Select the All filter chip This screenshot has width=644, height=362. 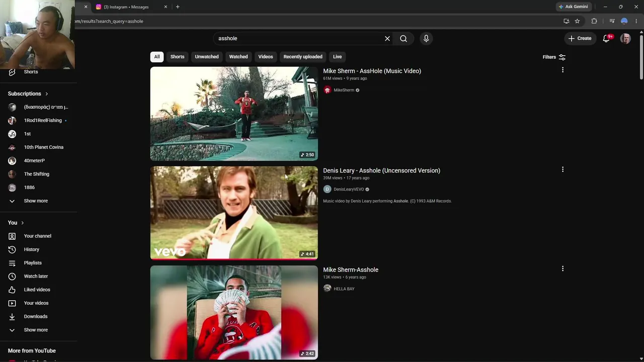(x=157, y=57)
